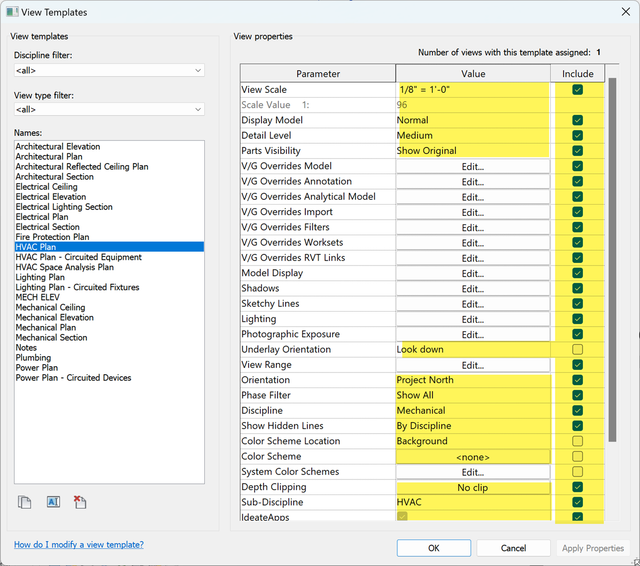Uncheck Include for View Scale
Image resolution: width=640 pixels, height=566 pixels.
point(577,90)
